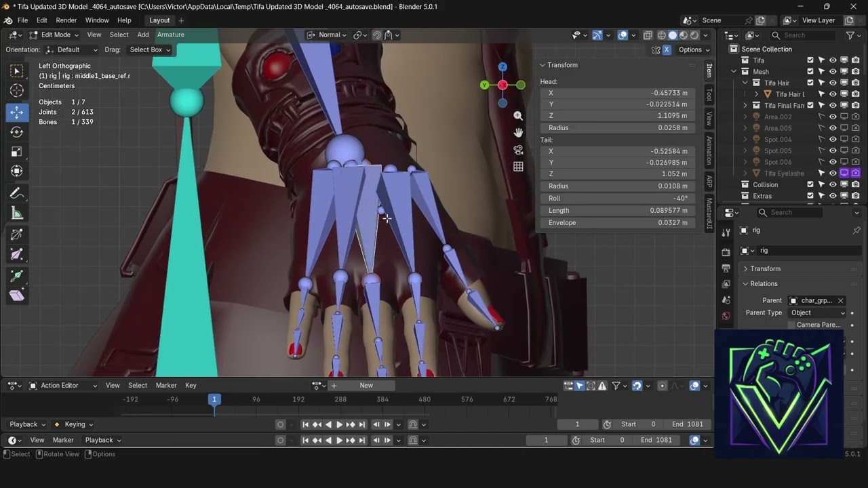Open the Add menu in viewport header
The height and width of the screenshot is (488, 868).
tap(143, 35)
